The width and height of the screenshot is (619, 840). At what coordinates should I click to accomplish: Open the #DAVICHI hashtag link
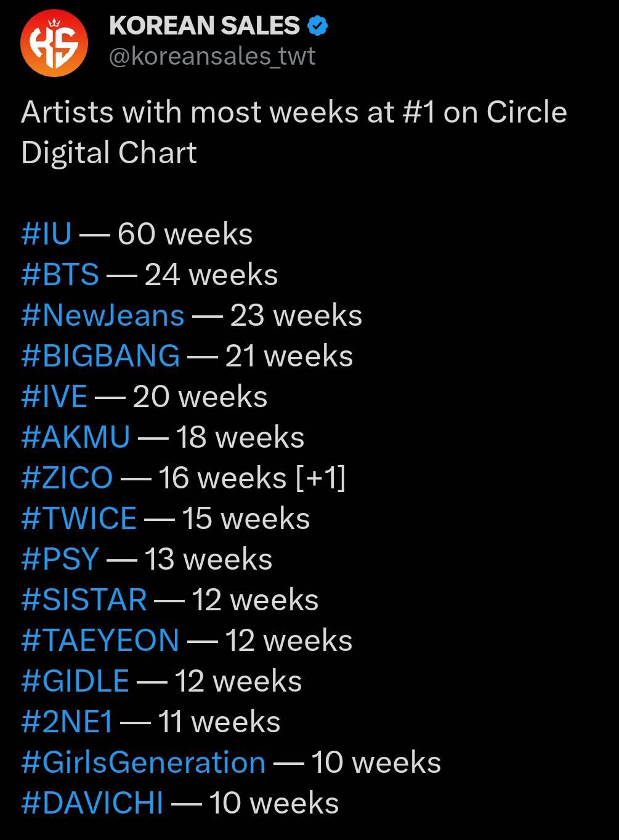point(92,804)
